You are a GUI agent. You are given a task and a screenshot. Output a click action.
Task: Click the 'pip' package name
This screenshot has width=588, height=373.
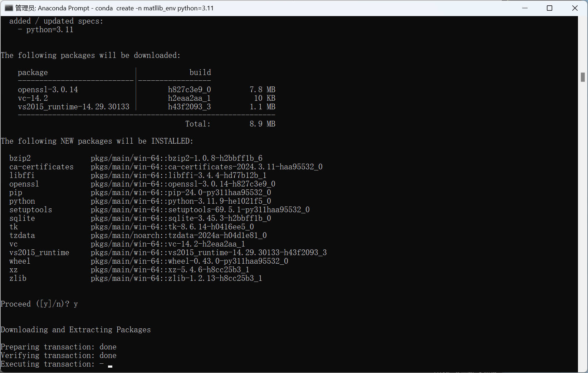click(x=16, y=193)
